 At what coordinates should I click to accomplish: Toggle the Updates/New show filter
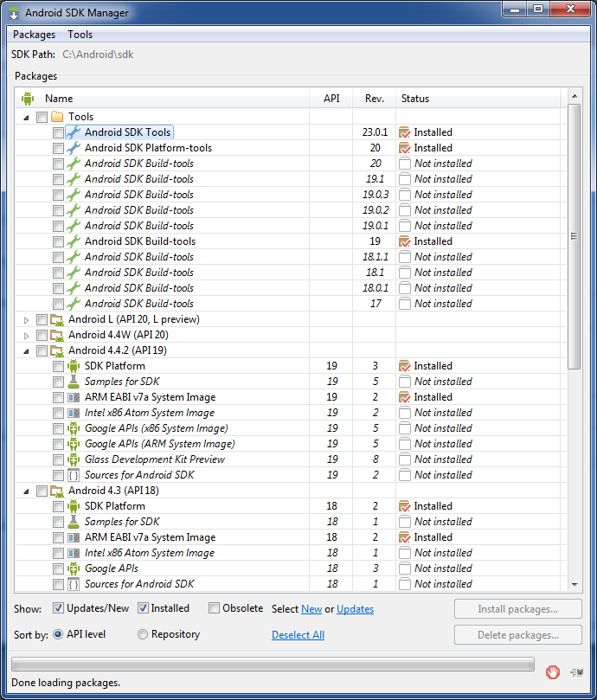click(58, 608)
